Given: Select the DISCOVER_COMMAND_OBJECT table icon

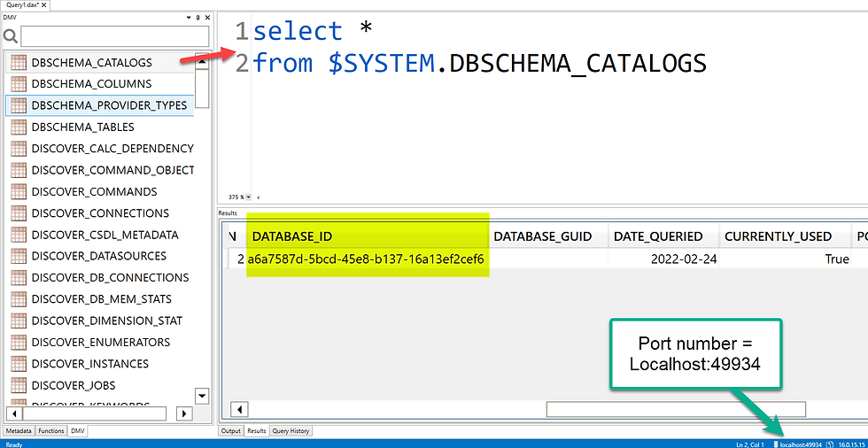Looking at the screenshot, I should 19,170.
